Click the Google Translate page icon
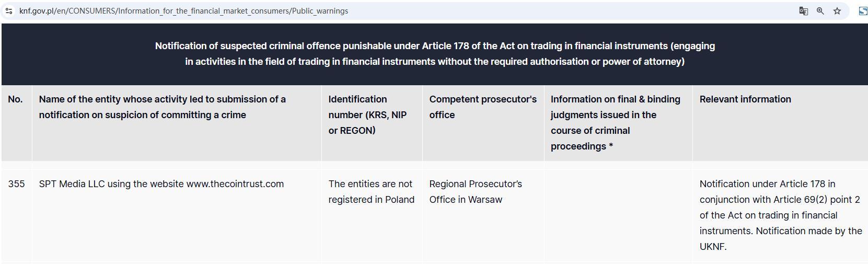The width and height of the screenshot is (868, 264). click(x=804, y=11)
